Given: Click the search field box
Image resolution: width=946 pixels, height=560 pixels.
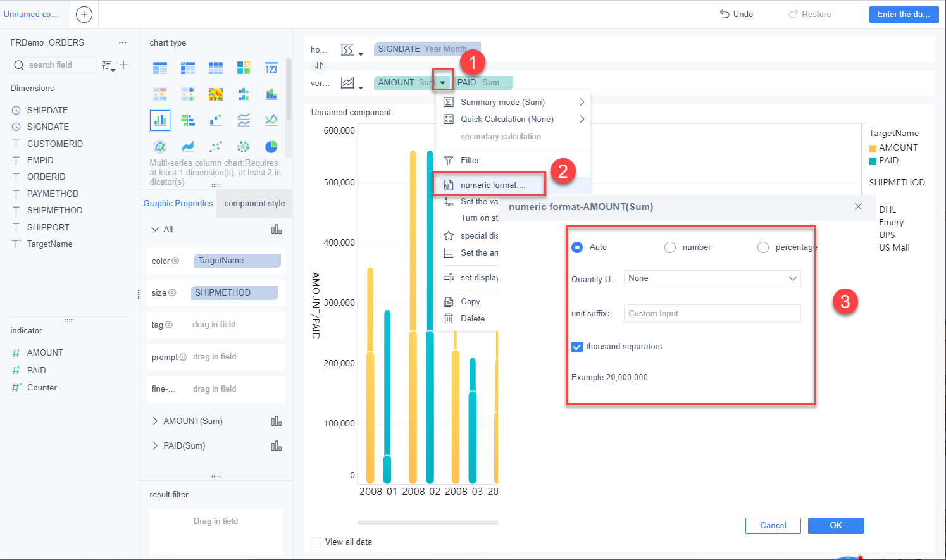Looking at the screenshot, I should 54,65.
